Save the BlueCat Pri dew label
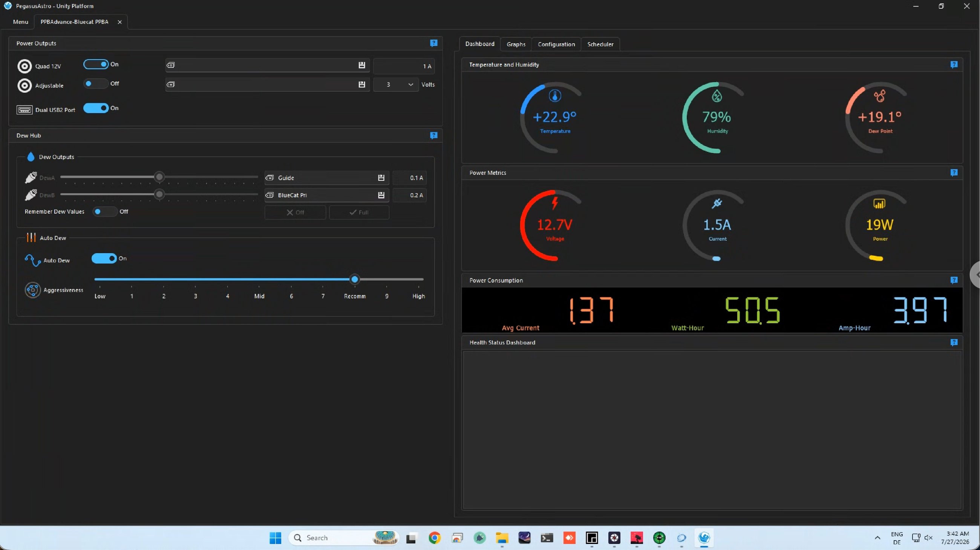The image size is (980, 550). (381, 196)
